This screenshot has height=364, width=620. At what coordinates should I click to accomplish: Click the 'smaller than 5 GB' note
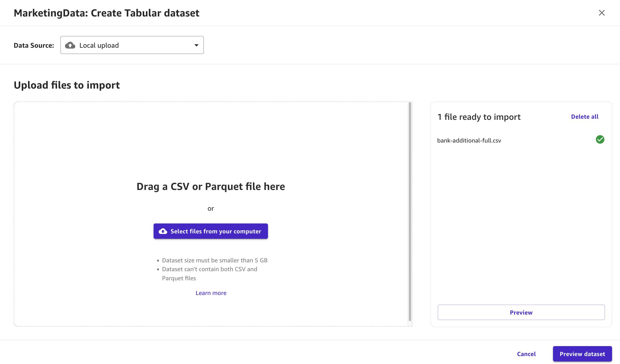click(x=215, y=260)
